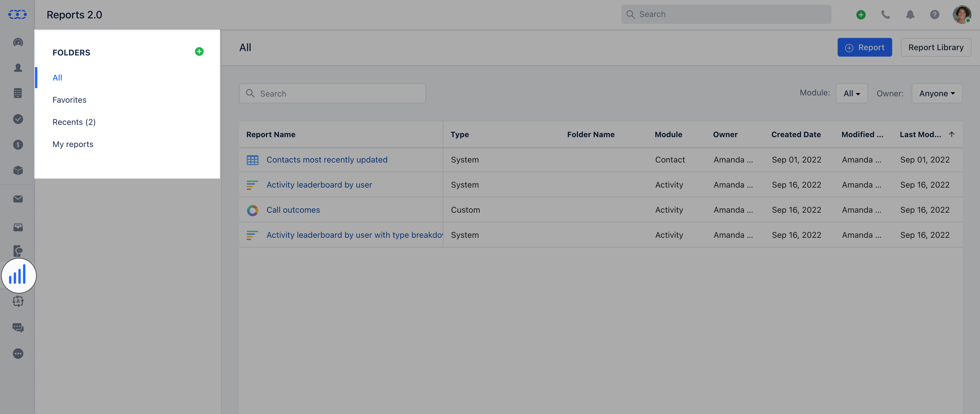980x414 pixels.
Task: Open the Email envelope icon in sidebar
Action: 18,199
